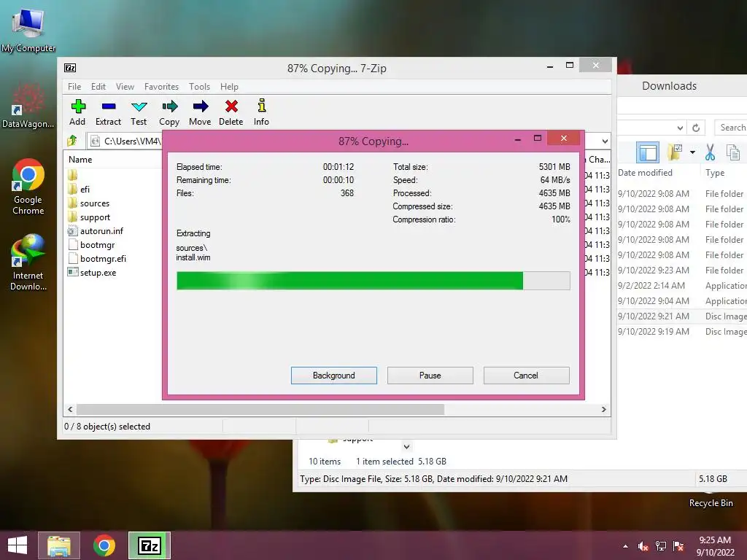Select the 9/2/2022 2:14 AM Application row

tap(682, 286)
